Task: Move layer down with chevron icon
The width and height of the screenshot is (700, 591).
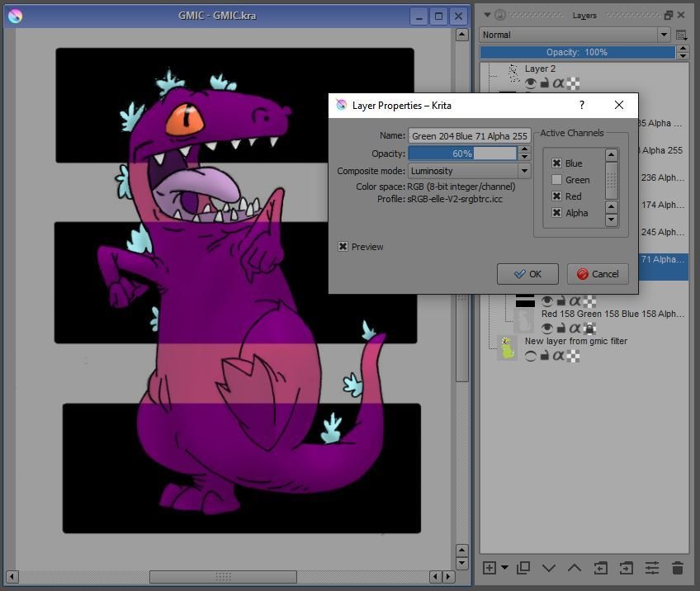Action: point(549,568)
